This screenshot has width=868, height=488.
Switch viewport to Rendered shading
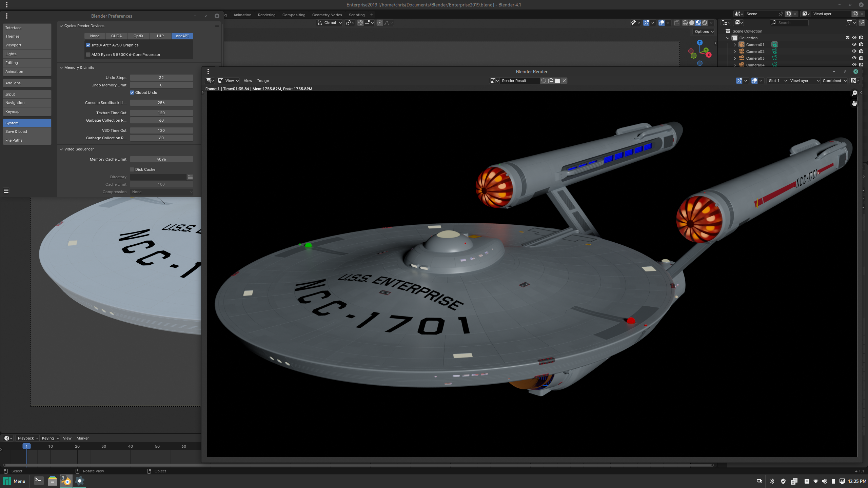pyautogui.click(x=705, y=23)
